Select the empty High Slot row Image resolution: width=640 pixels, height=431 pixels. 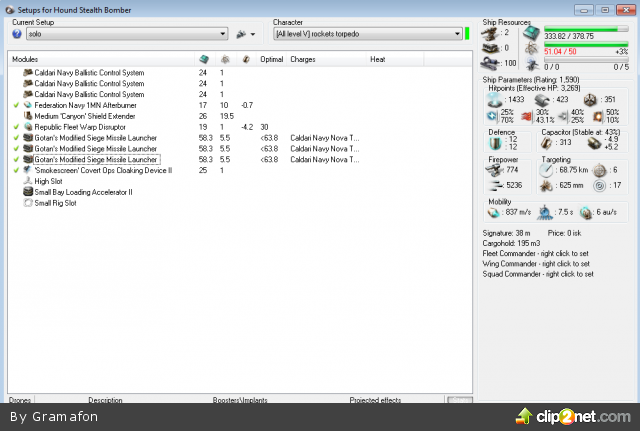[240, 181]
